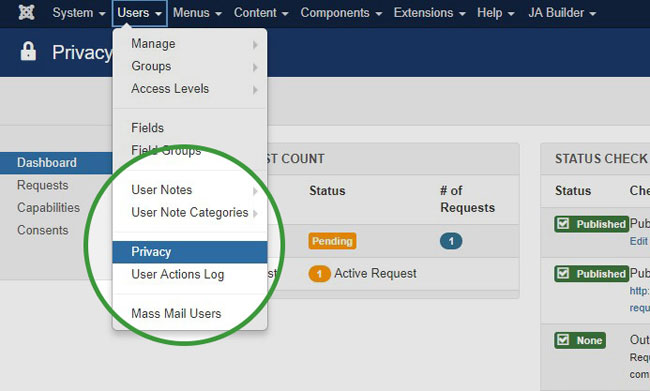Open the Menus dropdown
This screenshot has width=650, height=391.
pyautogui.click(x=197, y=13)
